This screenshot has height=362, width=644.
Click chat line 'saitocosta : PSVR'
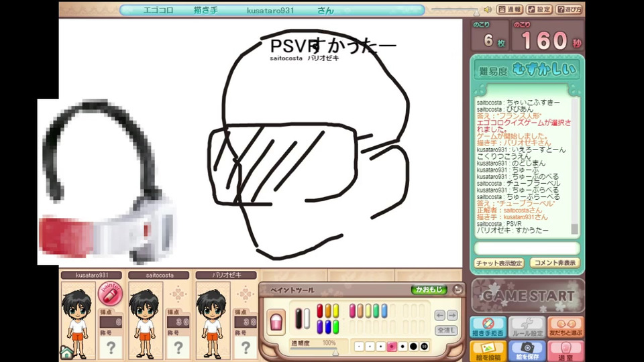[x=499, y=224]
